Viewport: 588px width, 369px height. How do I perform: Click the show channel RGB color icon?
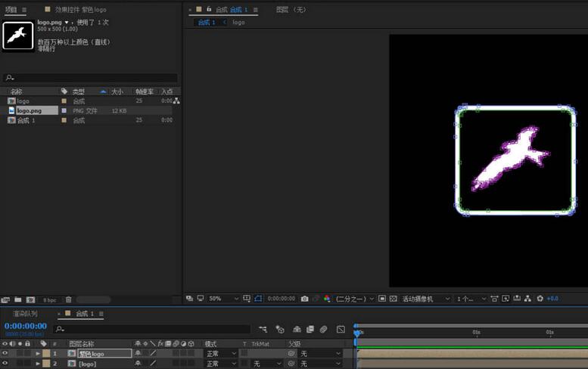coord(326,299)
